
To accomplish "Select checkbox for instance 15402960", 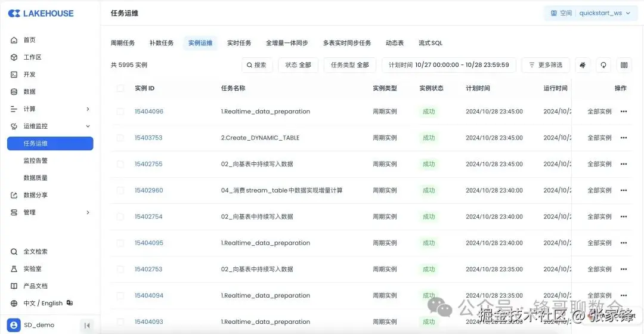I will click(120, 190).
